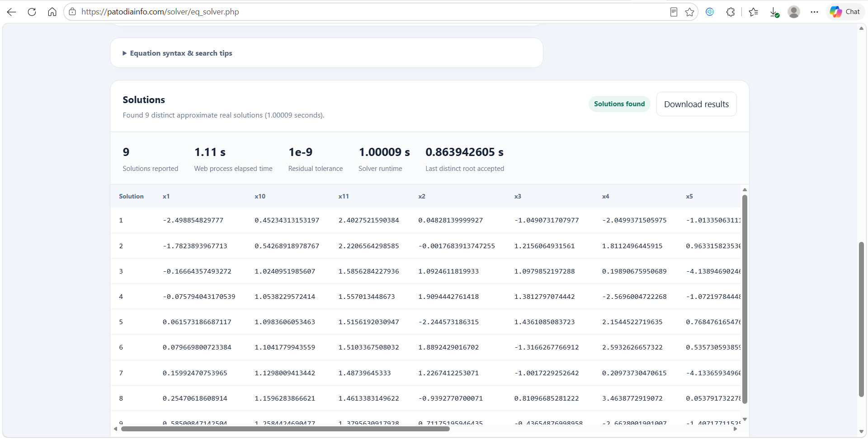
Task: Open immersive reader view
Action: (674, 12)
